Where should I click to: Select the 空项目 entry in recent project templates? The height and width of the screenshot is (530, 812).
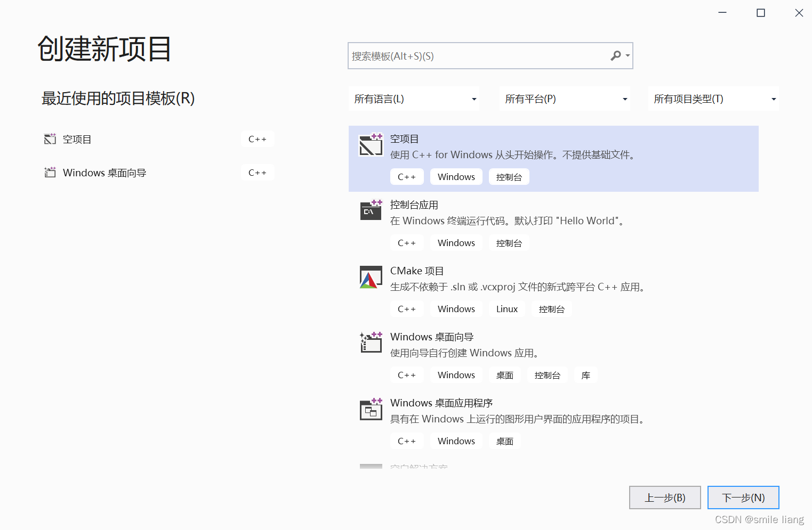[77, 138]
